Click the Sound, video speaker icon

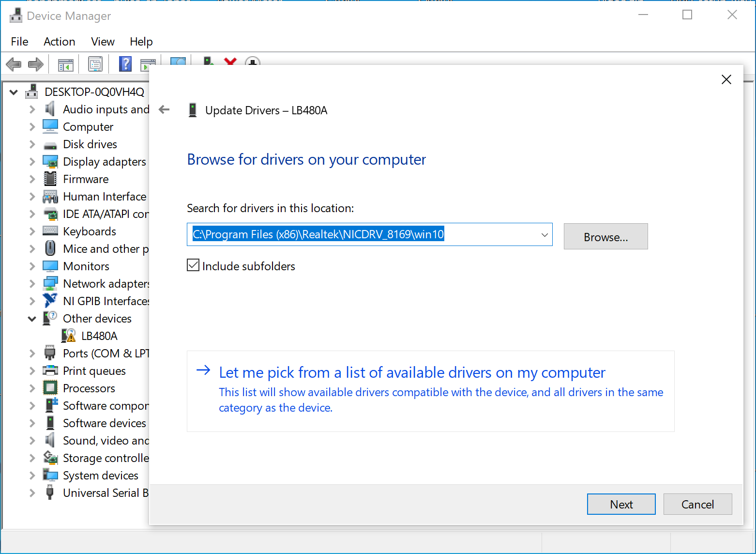tap(50, 440)
